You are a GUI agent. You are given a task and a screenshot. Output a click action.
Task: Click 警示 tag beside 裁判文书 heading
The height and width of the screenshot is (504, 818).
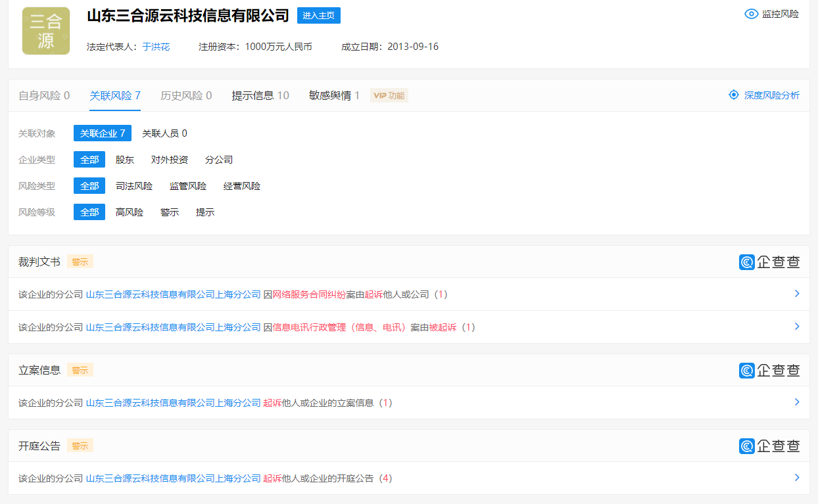(80, 262)
